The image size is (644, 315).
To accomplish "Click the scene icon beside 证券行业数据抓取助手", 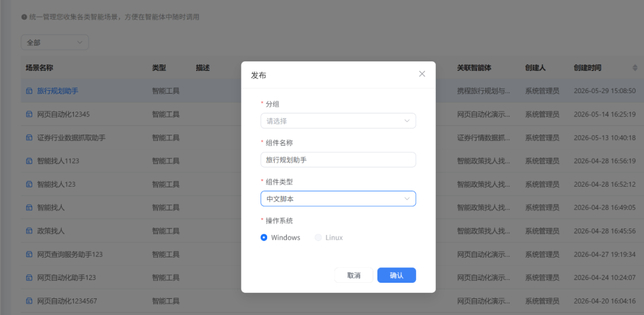I will (29, 138).
